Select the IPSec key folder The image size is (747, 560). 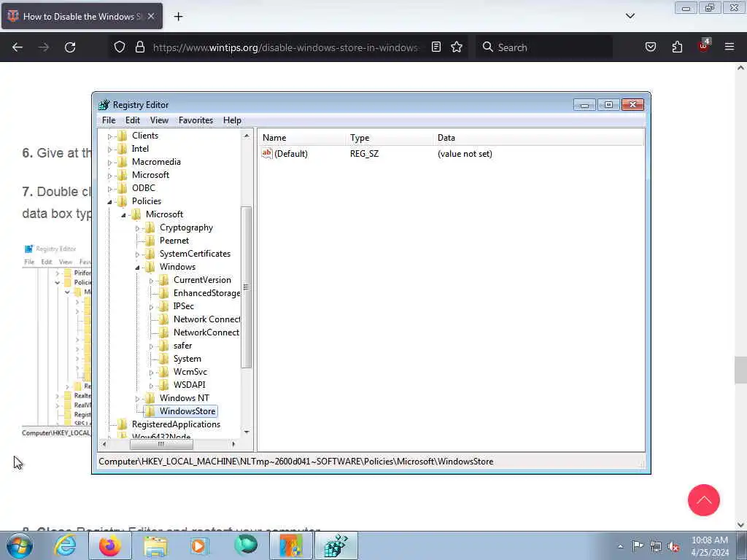point(183,306)
